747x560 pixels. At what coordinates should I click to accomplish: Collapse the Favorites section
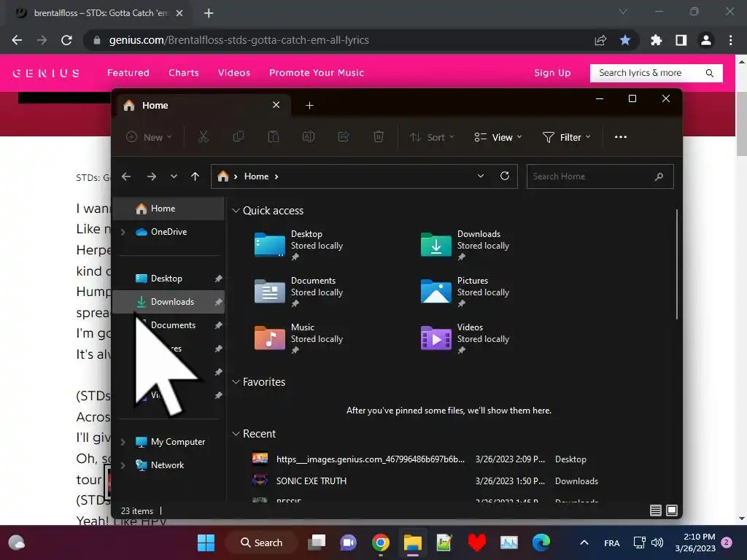(x=236, y=382)
